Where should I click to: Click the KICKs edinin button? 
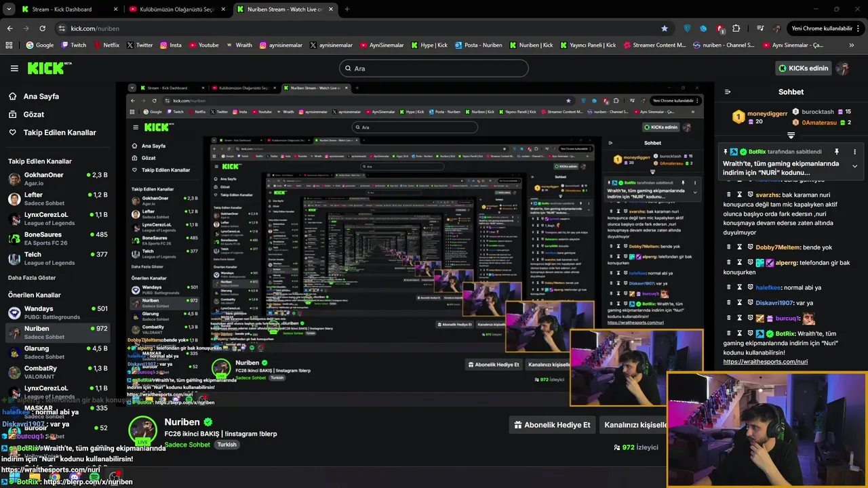click(x=804, y=68)
